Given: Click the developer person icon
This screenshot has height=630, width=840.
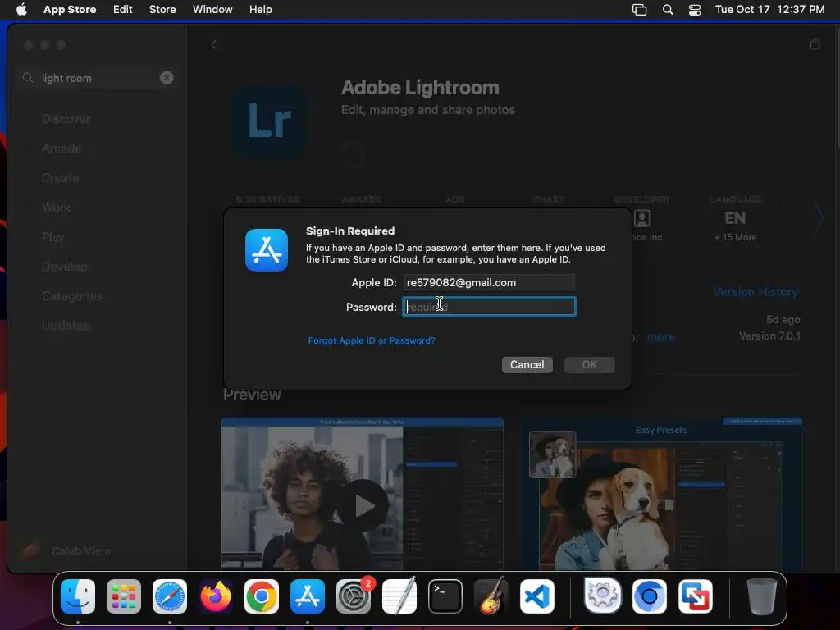Looking at the screenshot, I should tap(641, 218).
